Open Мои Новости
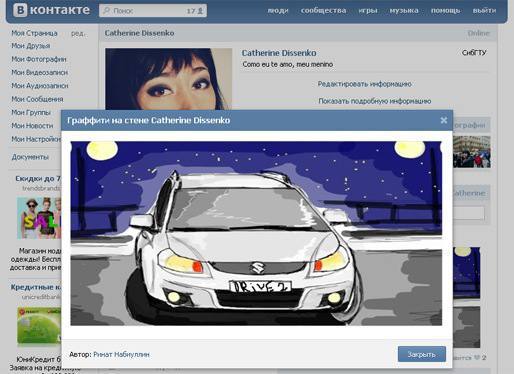514x374 pixels. tap(32, 126)
